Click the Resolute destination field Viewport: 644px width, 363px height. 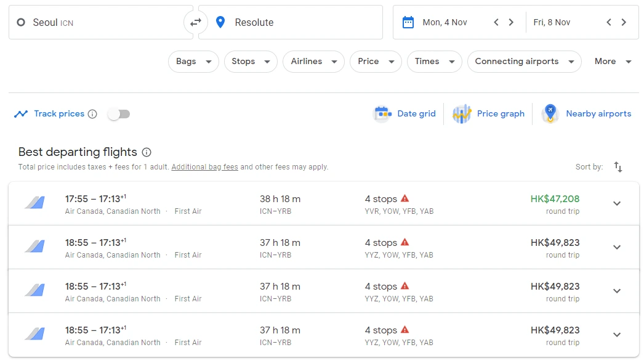(291, 22)
